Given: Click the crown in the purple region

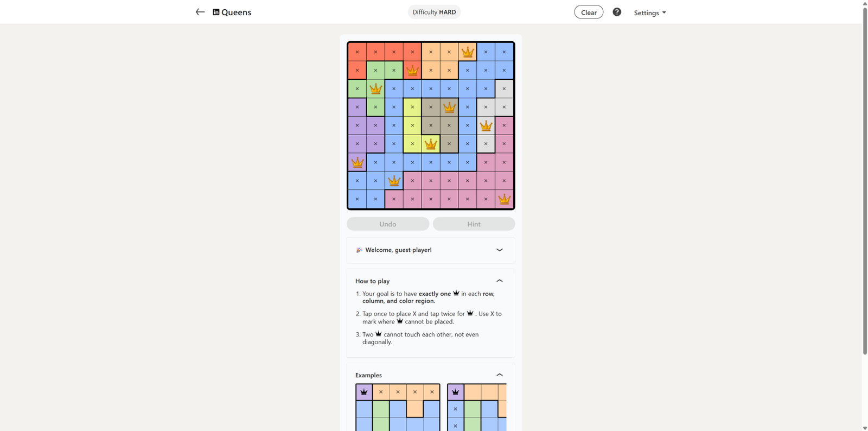Looking at the screenshot, I should tap(357, 162).
